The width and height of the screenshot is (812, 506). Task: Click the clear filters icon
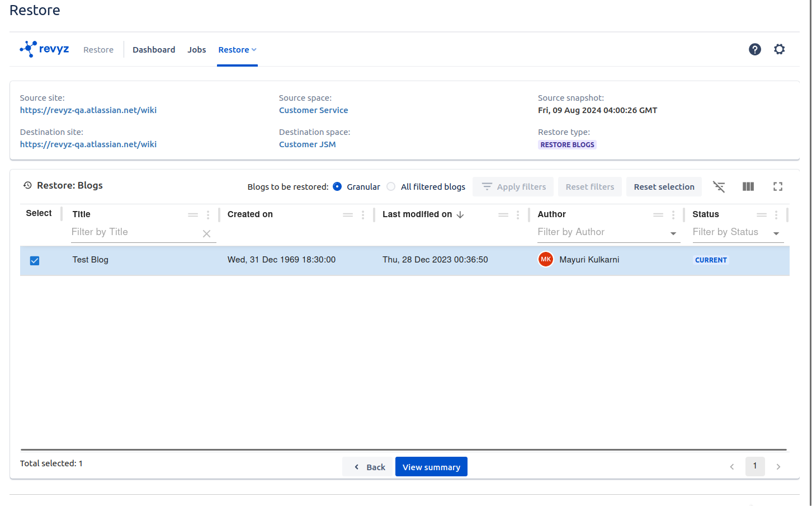point(719,187)
